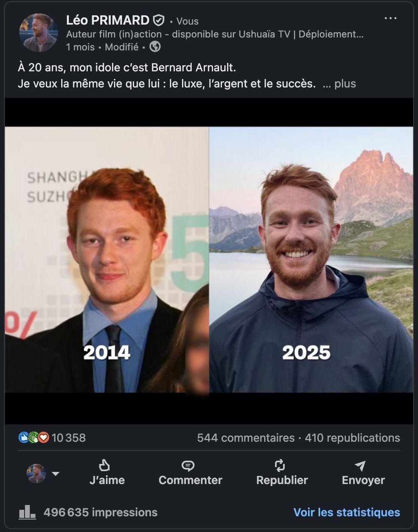
Task: Expand the react-as profile dropdown arrow
Action: [x=56, y=474]
